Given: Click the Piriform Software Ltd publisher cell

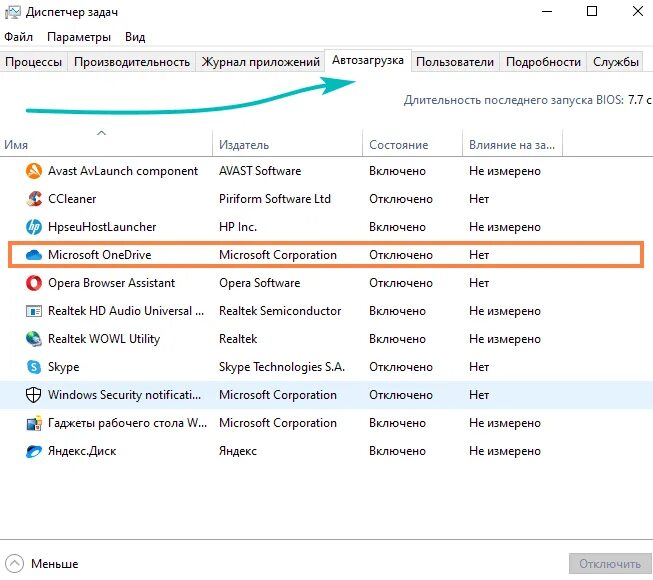Looking at the screenshot, I should pos(275,199).
